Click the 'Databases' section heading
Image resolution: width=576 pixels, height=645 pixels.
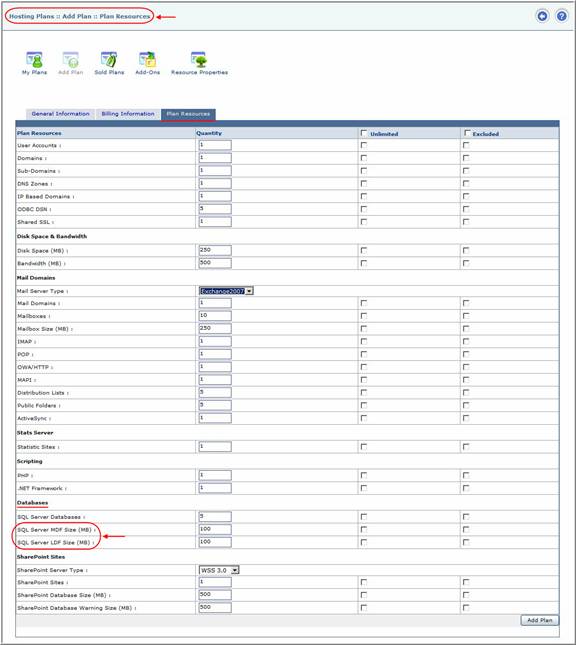(x=33, y=503)
